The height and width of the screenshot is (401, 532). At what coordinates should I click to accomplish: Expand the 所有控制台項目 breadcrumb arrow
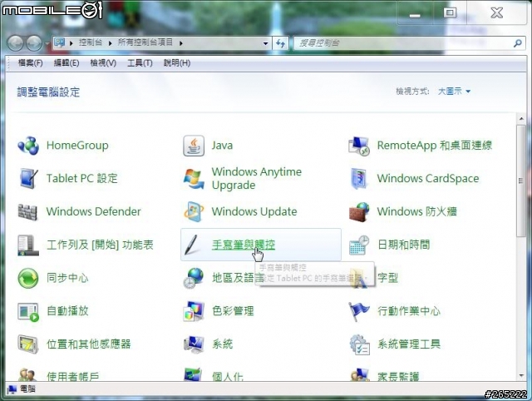coord(181,43)
